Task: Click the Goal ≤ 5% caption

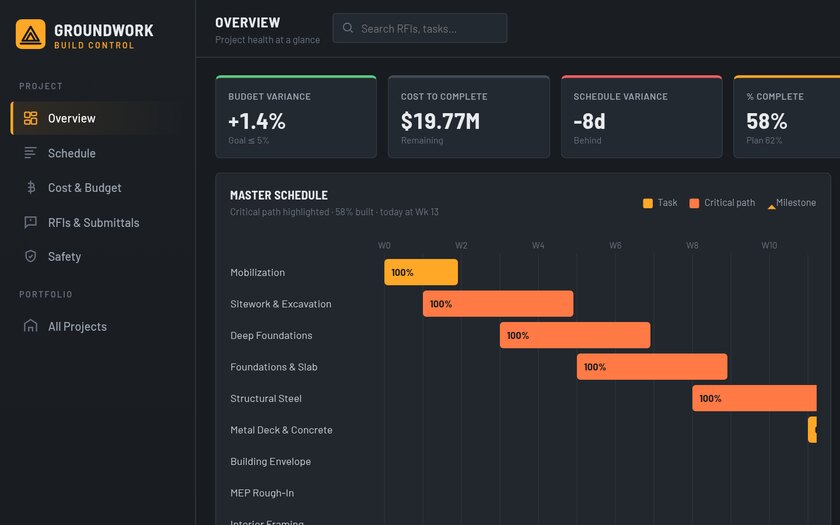Action: point(249,141)
